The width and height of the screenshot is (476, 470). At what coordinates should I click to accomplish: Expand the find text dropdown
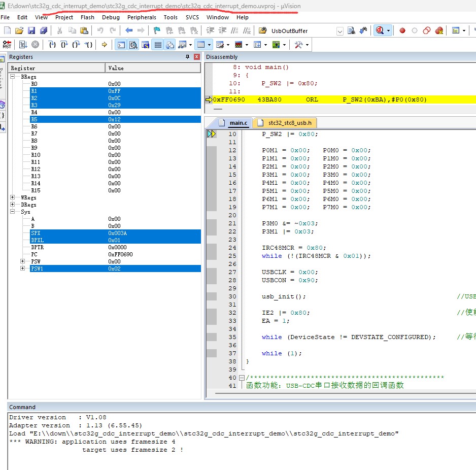(x=340, y=31)
